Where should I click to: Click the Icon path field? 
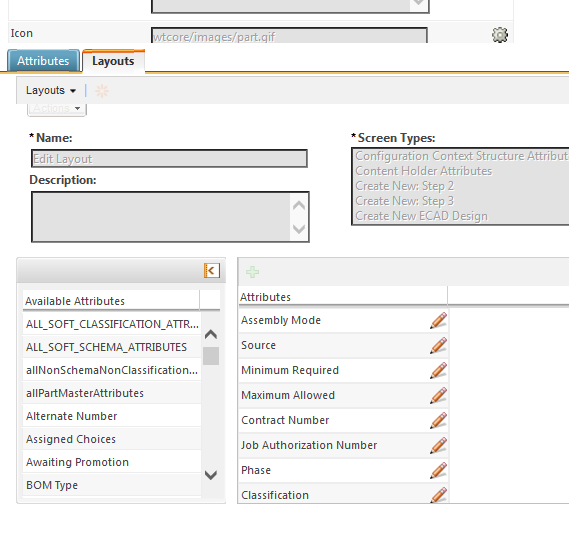point(289,36)
